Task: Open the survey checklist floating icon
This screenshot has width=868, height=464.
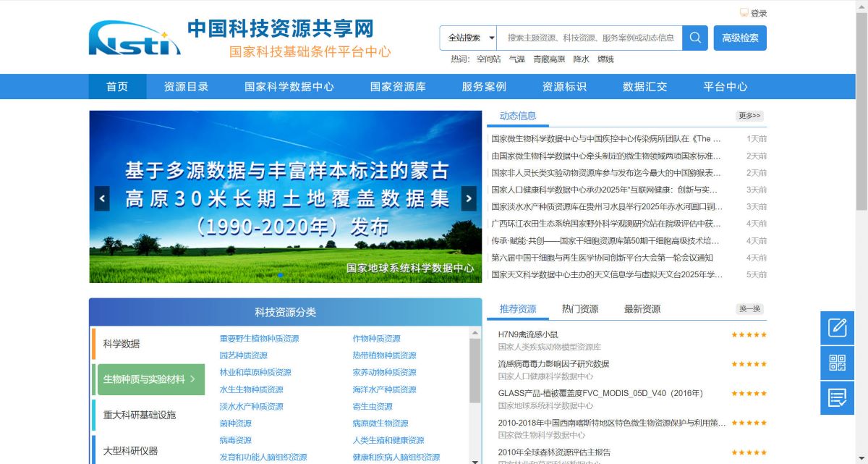Action: [837, 397]
